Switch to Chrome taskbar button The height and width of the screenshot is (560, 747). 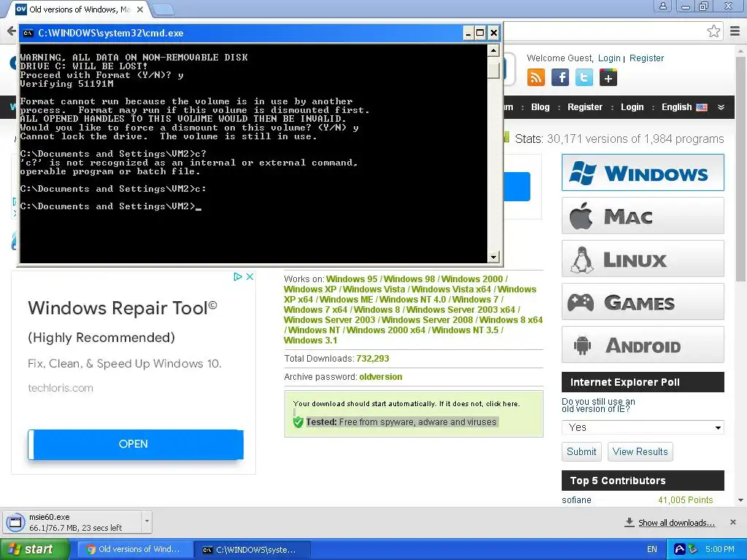point(134,549)
